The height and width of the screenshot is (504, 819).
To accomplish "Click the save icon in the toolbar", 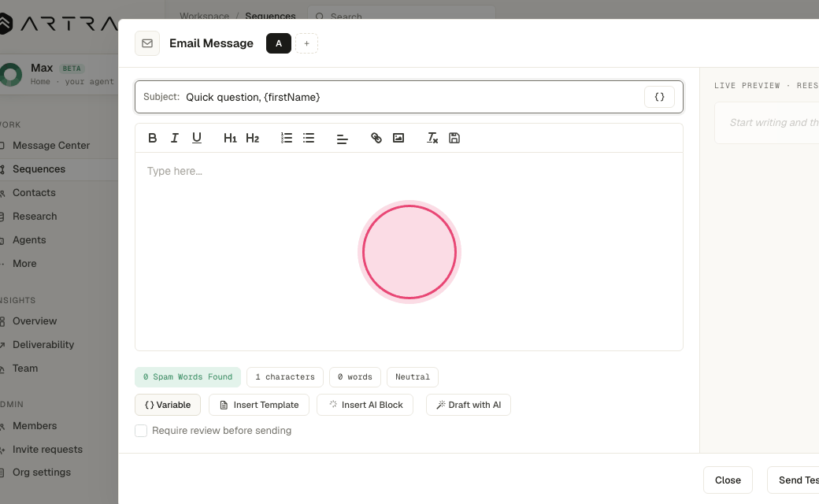I will 454,138.
